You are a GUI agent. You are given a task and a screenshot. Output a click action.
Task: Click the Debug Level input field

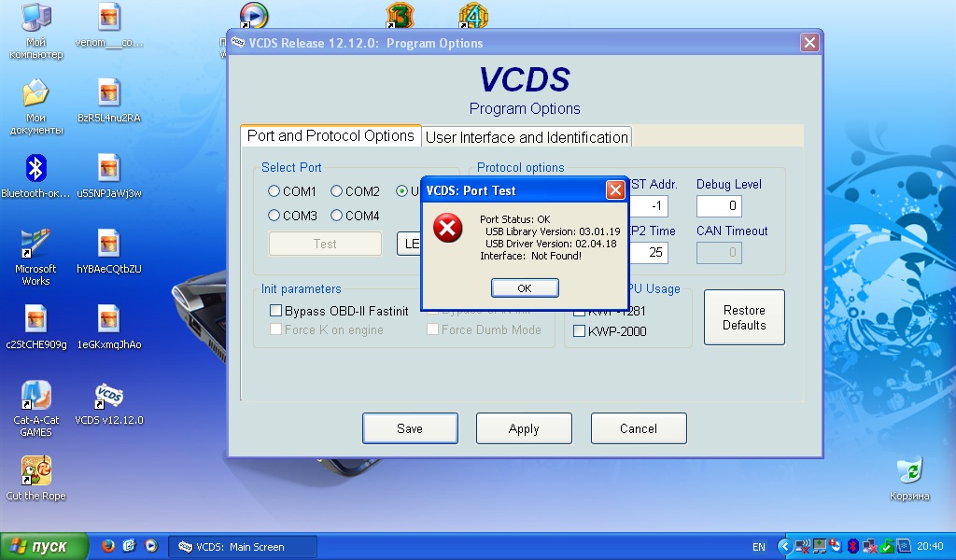click(720, 206)
